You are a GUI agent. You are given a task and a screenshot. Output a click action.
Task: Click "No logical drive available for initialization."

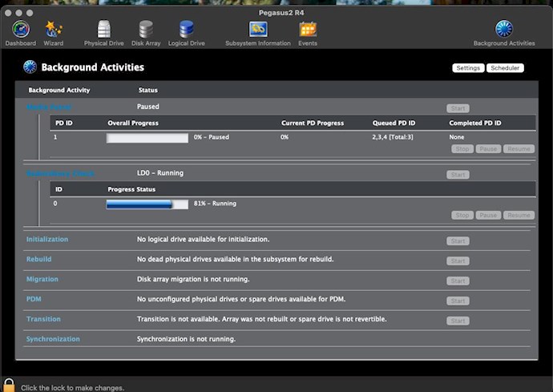pos(203,239)
